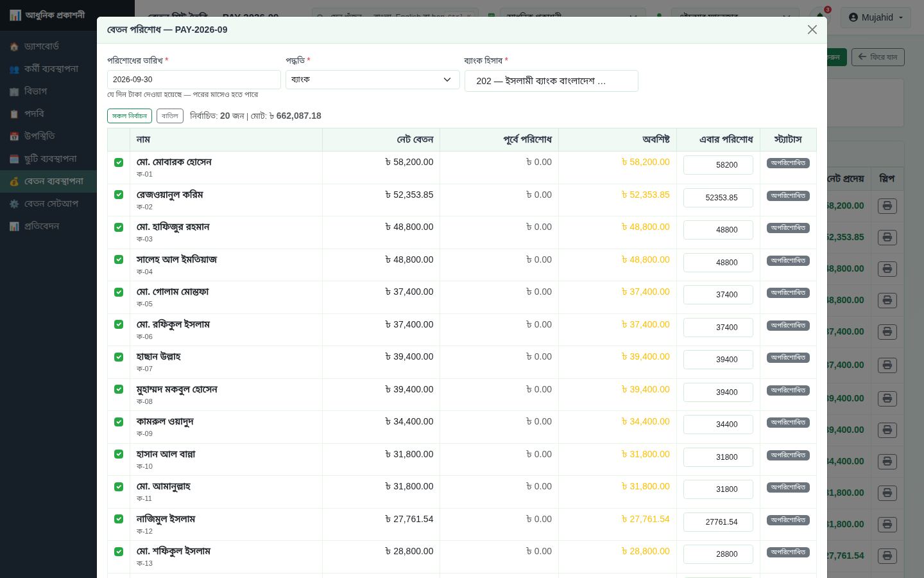The image size is (924, 578).
Task: Focus payment amount for মো. গোলাম মোস্তফা
Action: coord(718,295)
